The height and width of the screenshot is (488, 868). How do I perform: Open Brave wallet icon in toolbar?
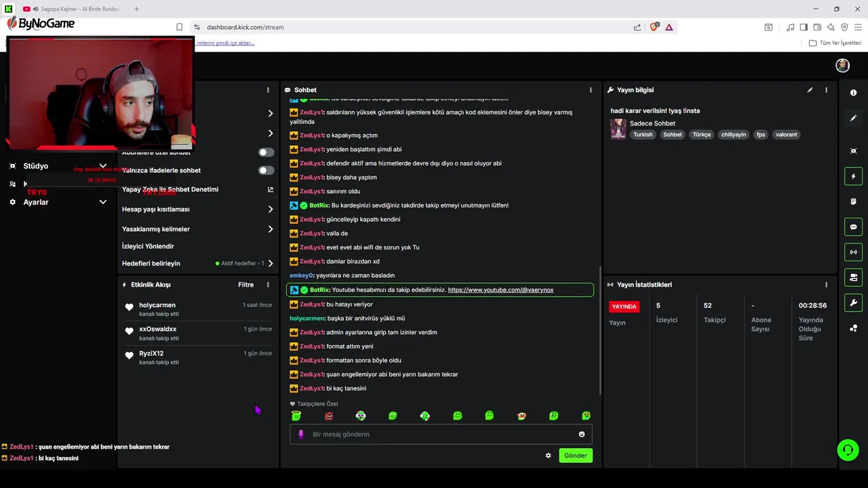817,27
